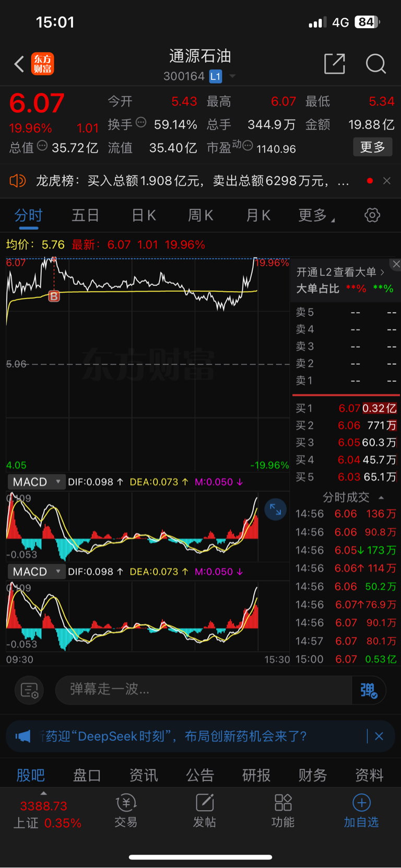The height and width of the screenshot is (868, 401).
Task: Switch to the 公告 tab
Action: tap(200, 775)
